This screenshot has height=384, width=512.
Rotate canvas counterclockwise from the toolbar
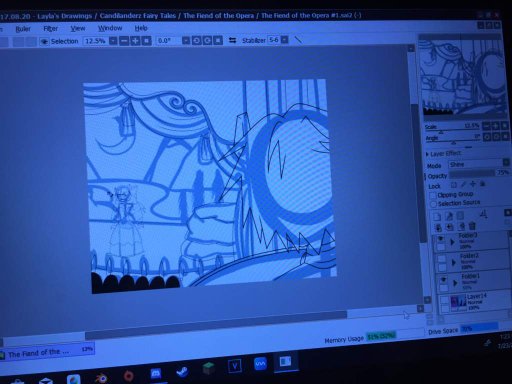pos(196,41)
